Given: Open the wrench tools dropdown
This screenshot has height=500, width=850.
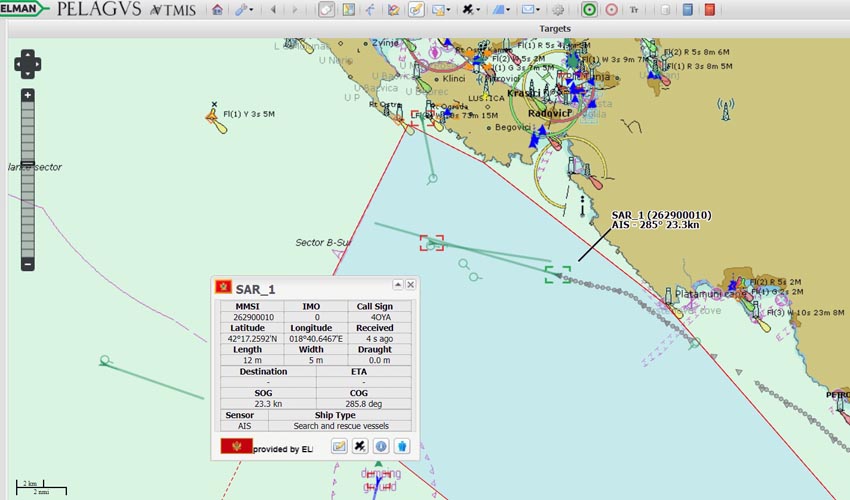Looking at the screenshot, I should (244, 10).
